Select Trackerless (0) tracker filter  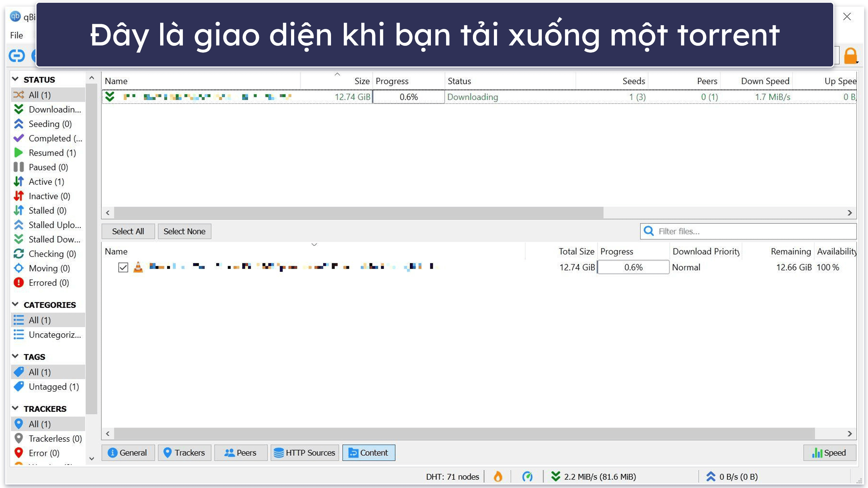coord(48,438)
